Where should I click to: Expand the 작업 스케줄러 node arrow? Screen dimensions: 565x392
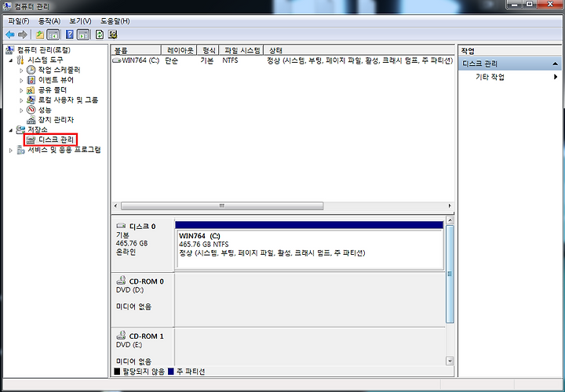click(21, 71)
